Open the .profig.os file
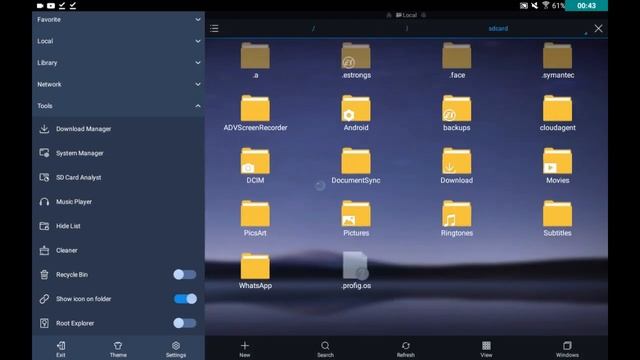640x360 pixels. click(x=356, y=271)
